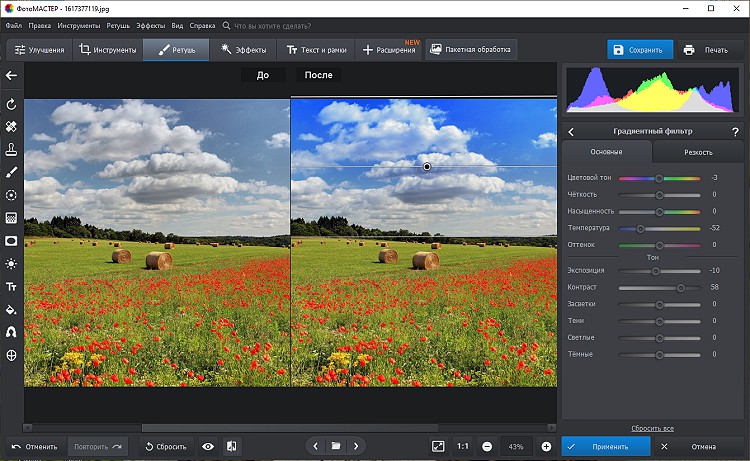Go to next photo with right chevron
750x461 pixels.
click(x=356, y=446)
